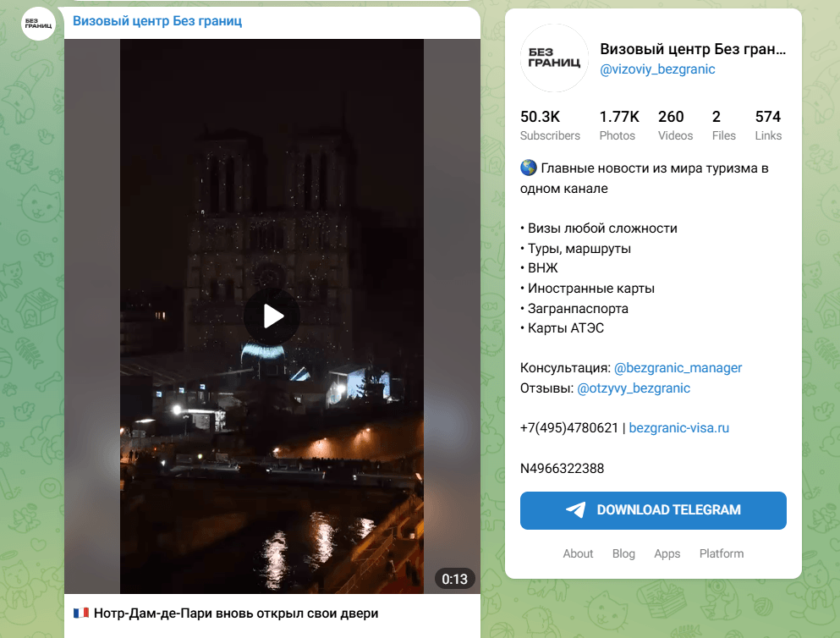Viewport: 840px width, 638px height.
Task: Open post author Визовый центр Без границ
Action: tap(157, 21)
